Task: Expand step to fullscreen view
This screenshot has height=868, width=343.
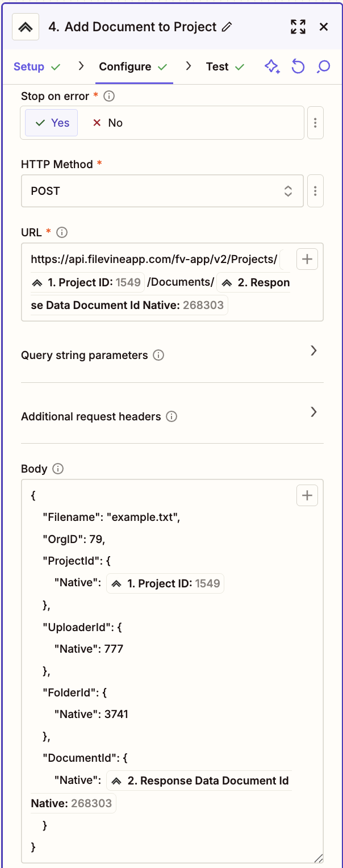Action: (298, 26)
